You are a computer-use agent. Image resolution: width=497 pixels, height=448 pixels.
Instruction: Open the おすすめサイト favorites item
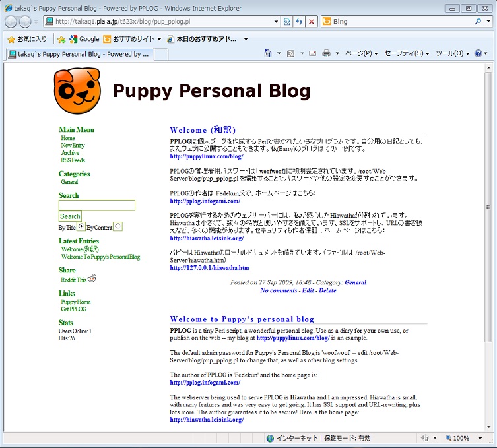(132, 39)
